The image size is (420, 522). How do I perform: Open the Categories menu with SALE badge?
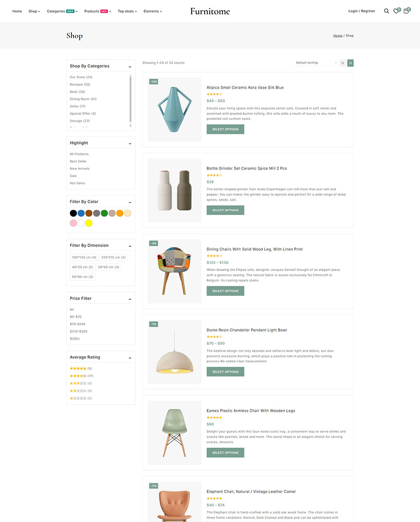pos(62,11)
